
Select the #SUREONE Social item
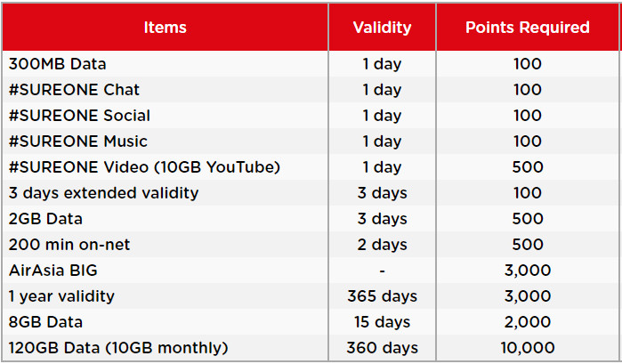(79, 116)
